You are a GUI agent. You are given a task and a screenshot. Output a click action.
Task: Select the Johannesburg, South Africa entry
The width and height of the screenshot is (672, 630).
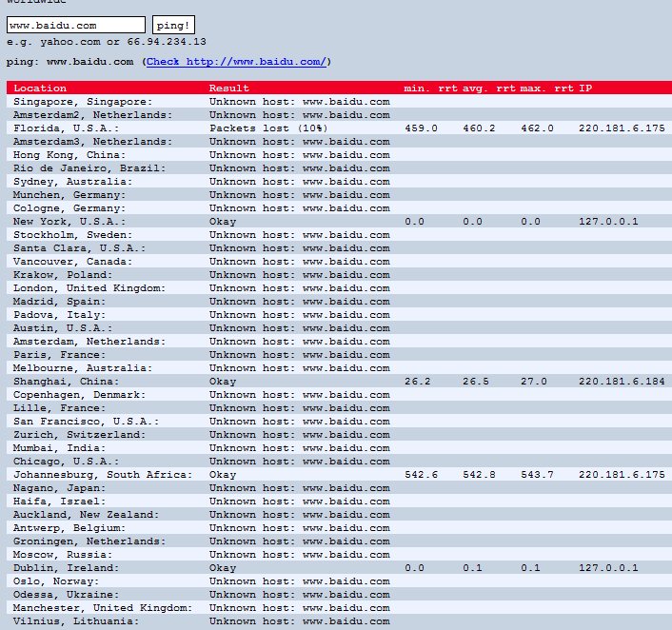click(x=103, y=475)
